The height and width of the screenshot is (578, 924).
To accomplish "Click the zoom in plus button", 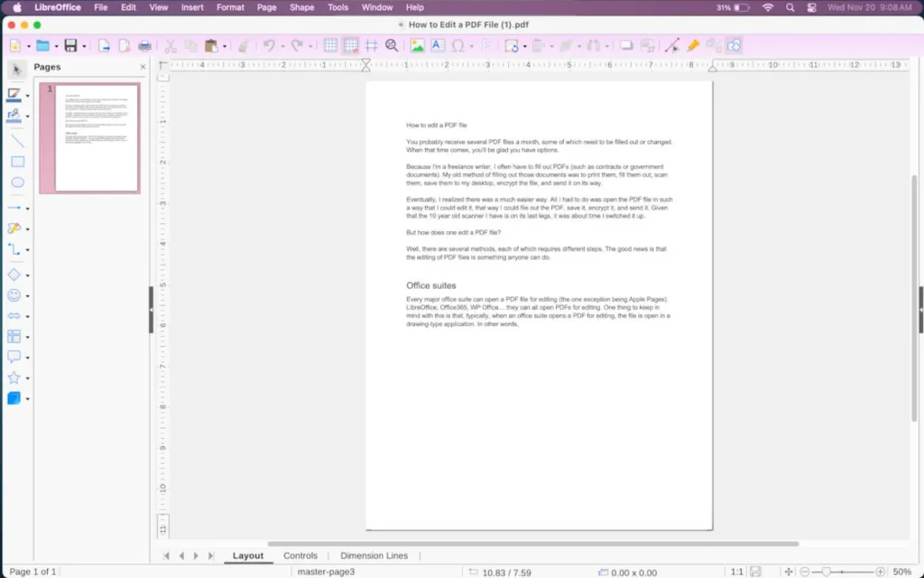I will pyautogui.click(x=880, y=572).
